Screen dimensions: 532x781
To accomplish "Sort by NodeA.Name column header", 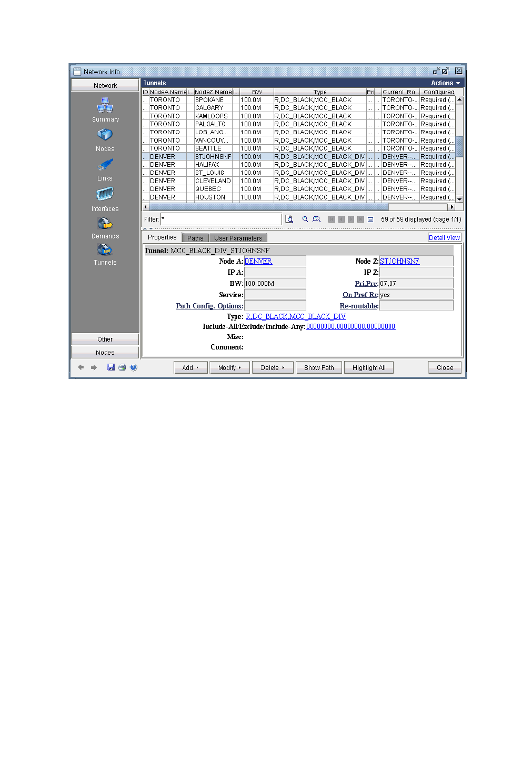I will click(x=168, y=92).
